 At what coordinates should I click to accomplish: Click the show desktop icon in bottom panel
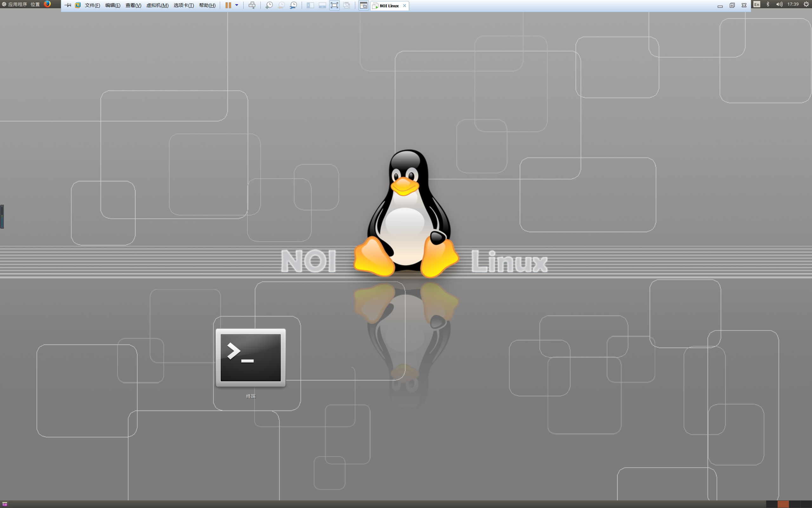(5, 504)
